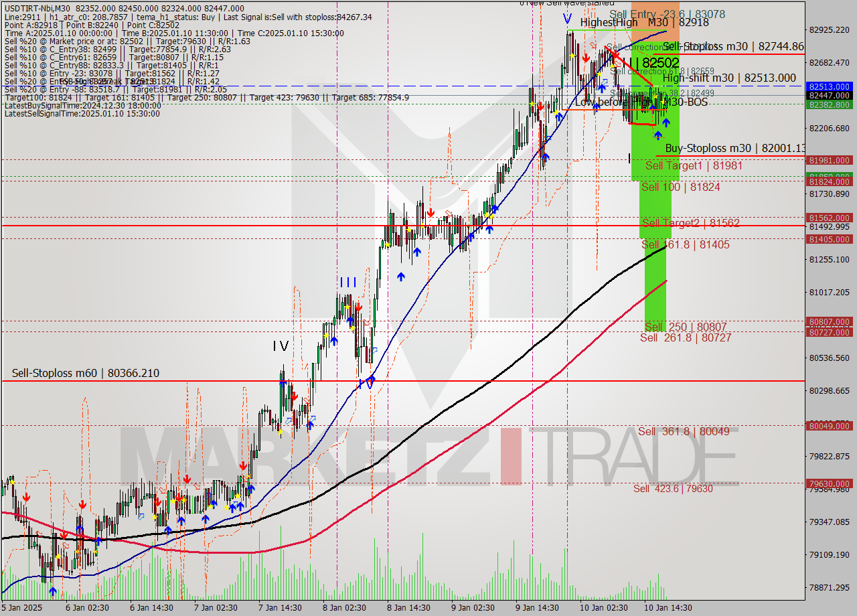
Task: Click the 'Sell Entry -23.6 | 83078' label
Action: 667,13
